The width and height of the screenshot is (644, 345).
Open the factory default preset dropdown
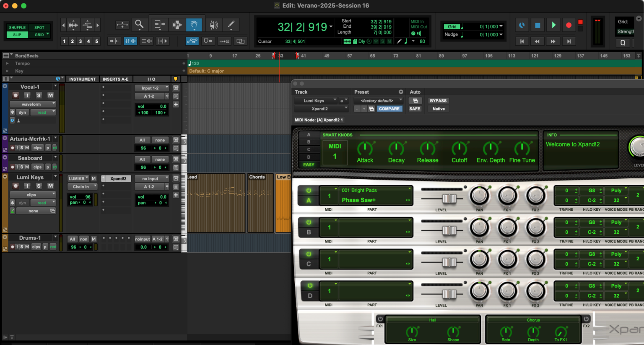(x=378, y=101)
